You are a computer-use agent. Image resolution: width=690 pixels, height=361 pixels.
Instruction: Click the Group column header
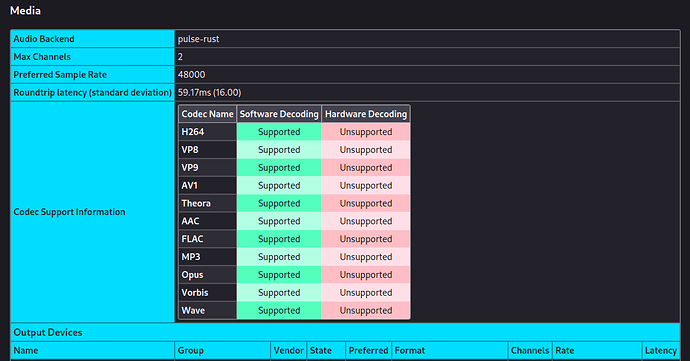pyautogui.click(x=222, y=350)
